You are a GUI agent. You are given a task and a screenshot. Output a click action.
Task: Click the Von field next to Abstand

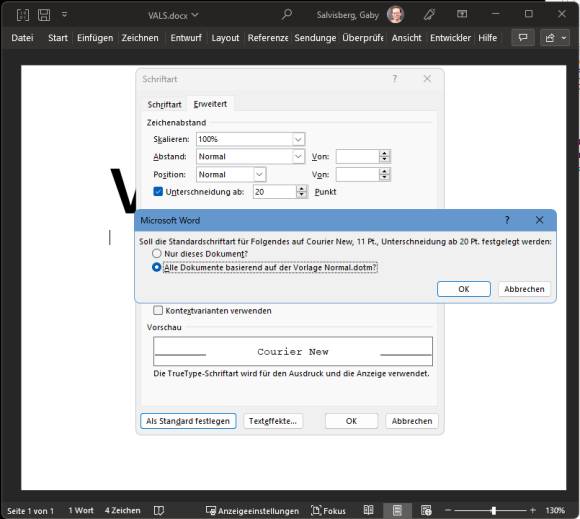click(358, 156)
